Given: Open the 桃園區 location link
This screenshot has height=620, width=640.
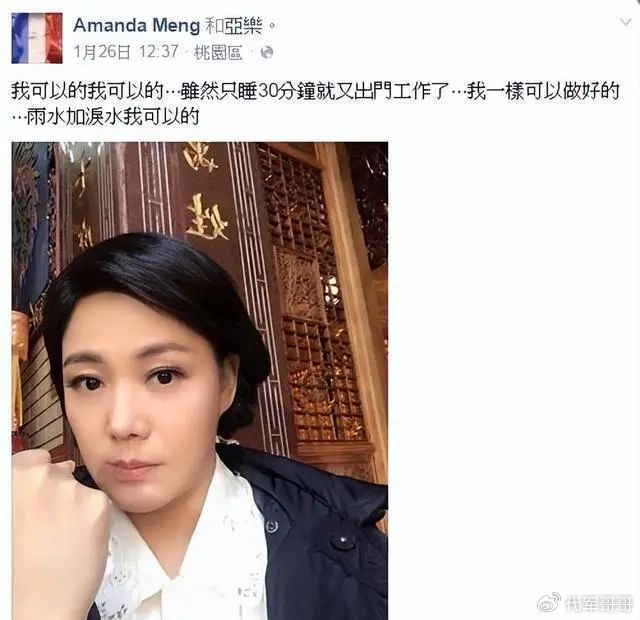Looking at the screenshot, I should tap(218, 52).
